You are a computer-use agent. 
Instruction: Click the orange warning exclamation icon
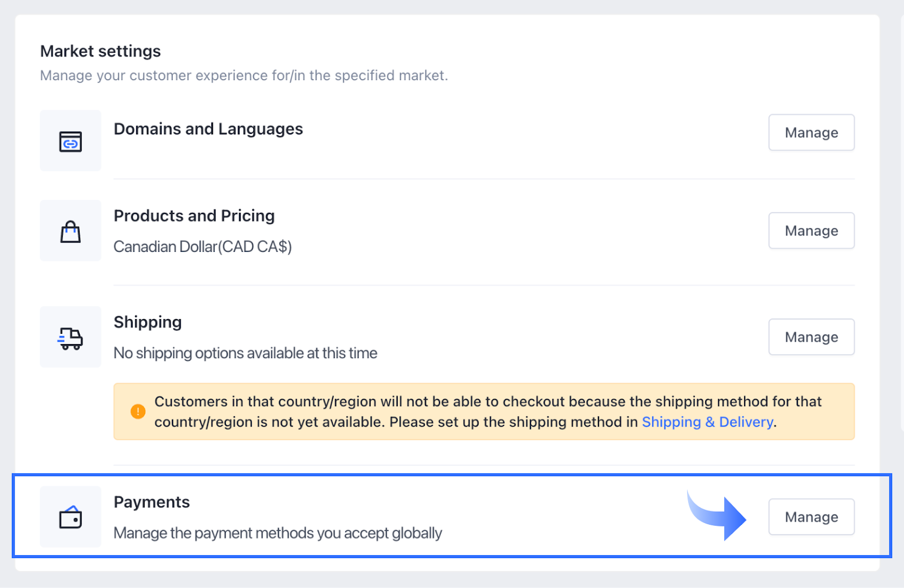pyautogui.click(x=138, y=412)
